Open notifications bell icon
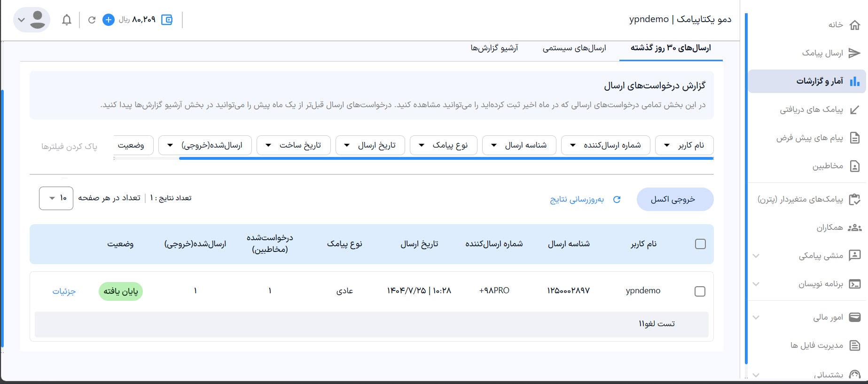The image size is (868, 384). (67, 20)
